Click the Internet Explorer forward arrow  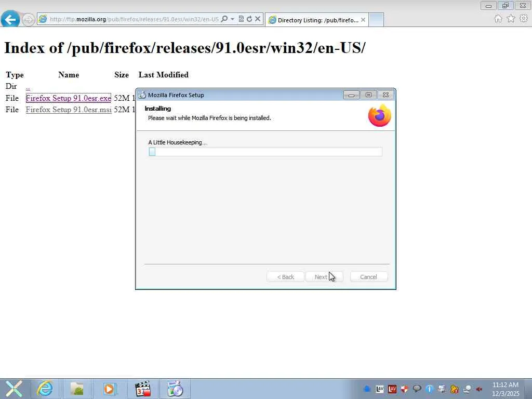(29, 19)
